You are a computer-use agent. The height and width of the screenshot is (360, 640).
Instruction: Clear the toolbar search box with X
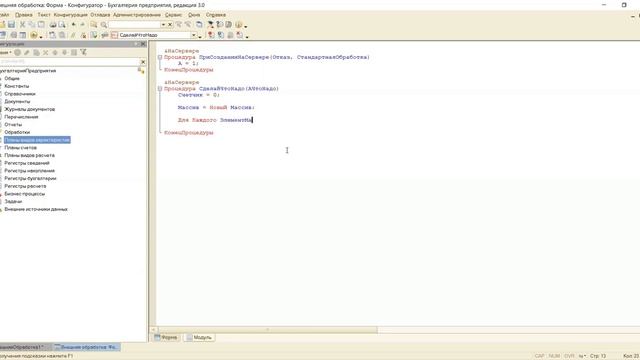pyautogui.click(x=170, y=25)
